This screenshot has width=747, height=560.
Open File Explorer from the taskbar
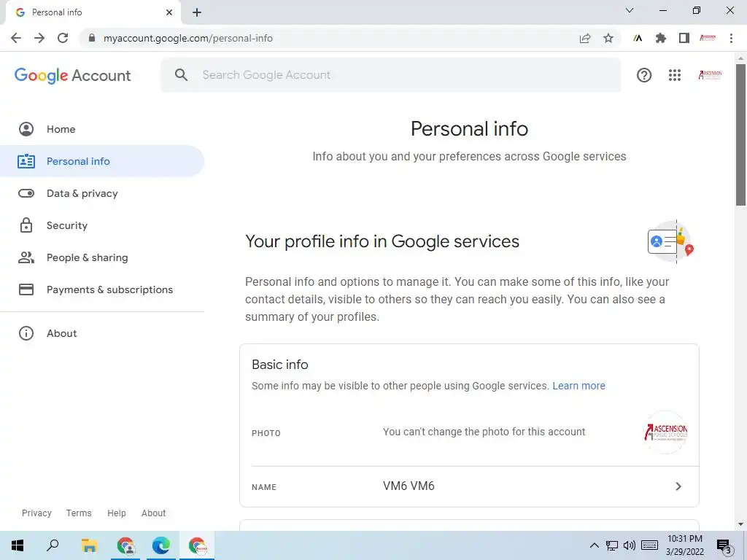tap(89, 545)
